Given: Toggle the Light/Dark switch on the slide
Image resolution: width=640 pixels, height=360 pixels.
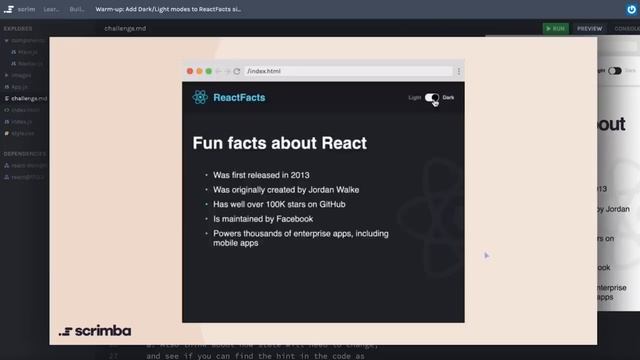Looking at the screenshot, I should point(431,98).
